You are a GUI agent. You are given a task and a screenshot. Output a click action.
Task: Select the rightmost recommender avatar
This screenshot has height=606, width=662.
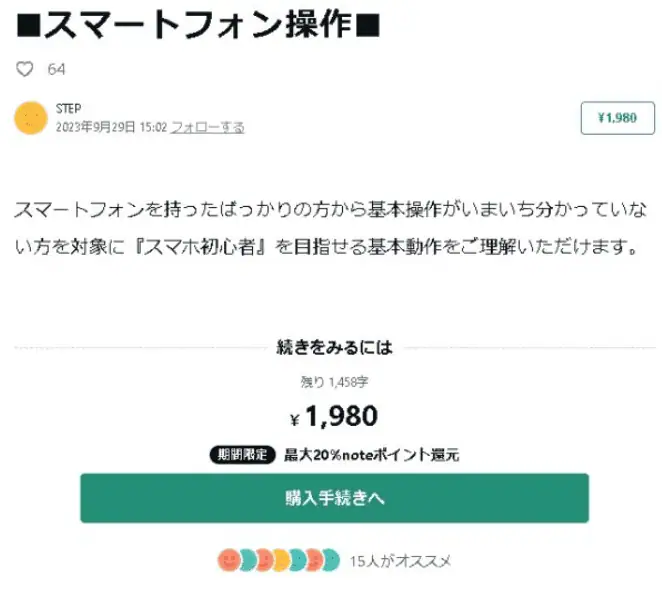[329, 560]
